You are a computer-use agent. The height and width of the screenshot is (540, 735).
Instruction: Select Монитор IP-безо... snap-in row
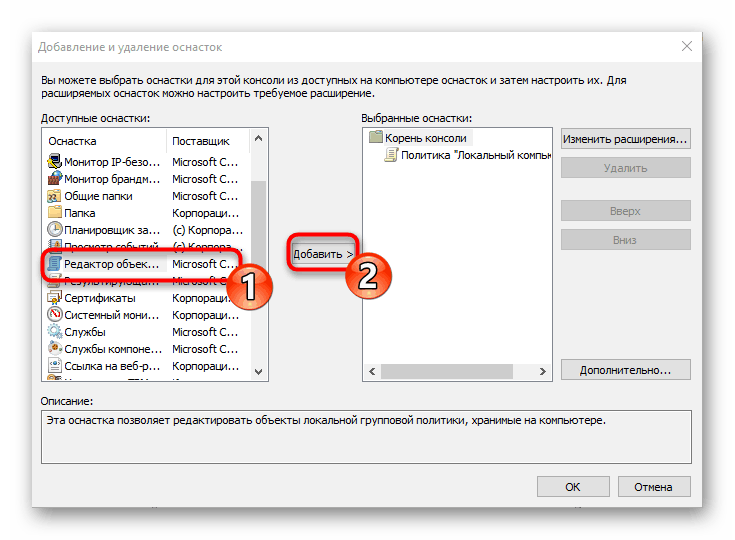point(147,162)
